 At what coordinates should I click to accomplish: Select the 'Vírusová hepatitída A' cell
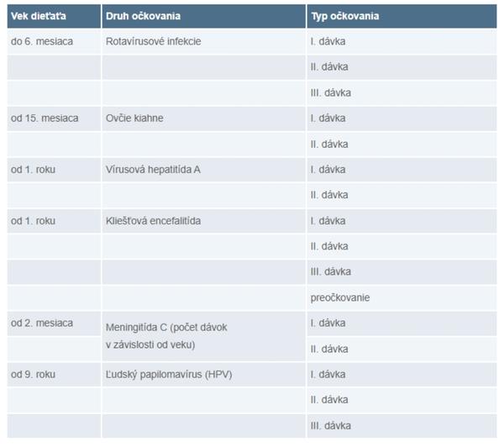(153, 170)
